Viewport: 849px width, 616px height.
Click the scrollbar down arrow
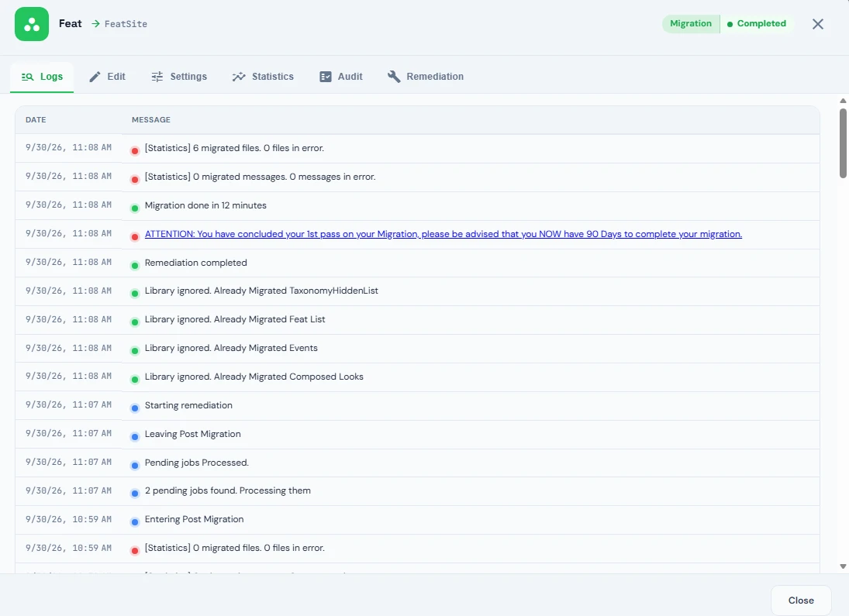coord(843,566)
